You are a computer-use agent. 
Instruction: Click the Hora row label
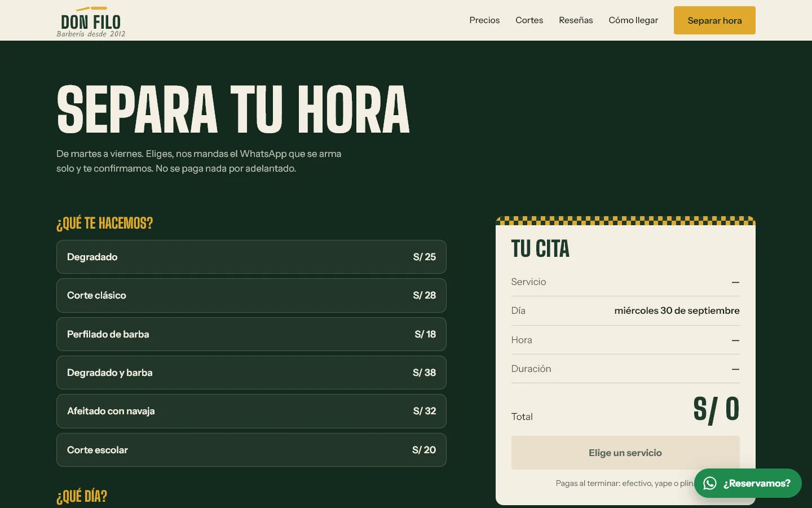[x=522, y=340]
